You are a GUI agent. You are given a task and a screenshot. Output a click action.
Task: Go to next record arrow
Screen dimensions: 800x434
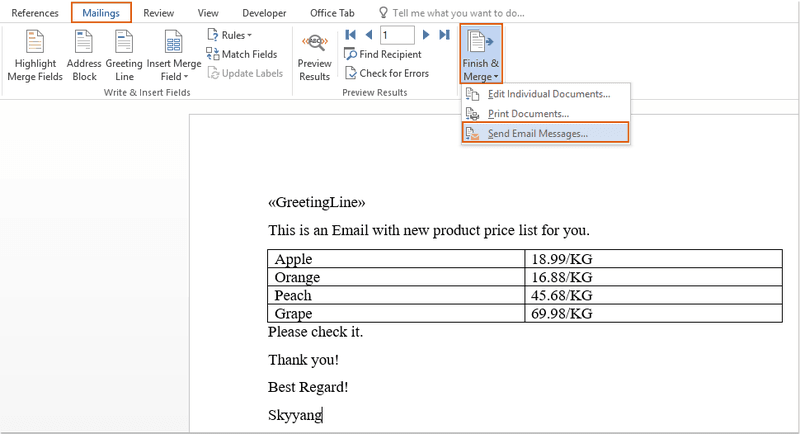[x=426, y=35]
